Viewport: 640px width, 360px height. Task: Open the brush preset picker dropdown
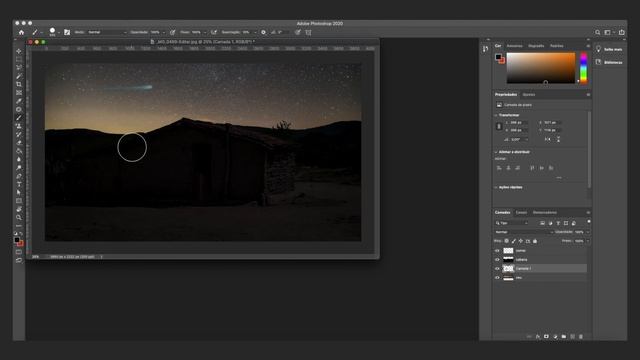click(x=59, y=32)
